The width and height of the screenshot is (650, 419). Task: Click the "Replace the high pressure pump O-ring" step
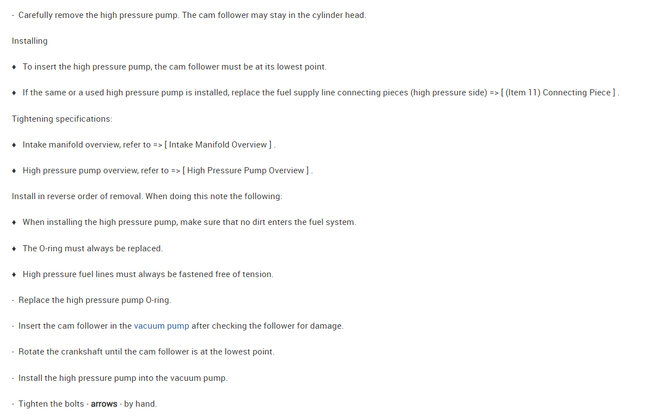95,300
